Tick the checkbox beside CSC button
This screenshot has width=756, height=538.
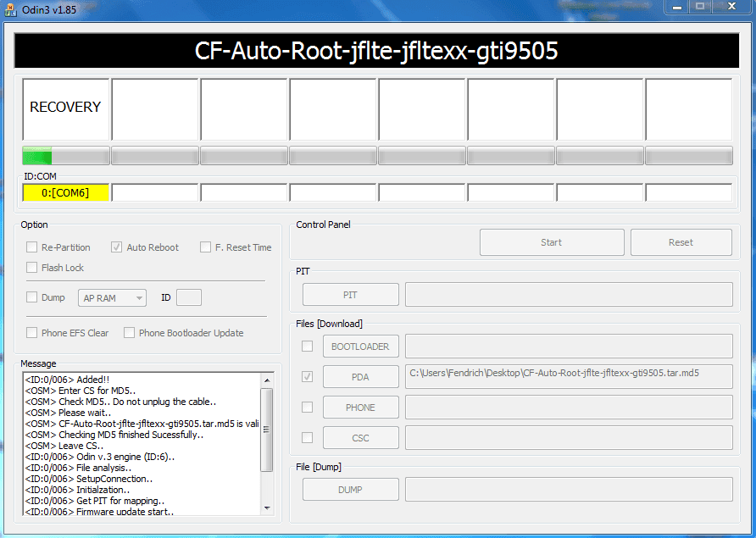pyautogui.click(x=307, y=438)
